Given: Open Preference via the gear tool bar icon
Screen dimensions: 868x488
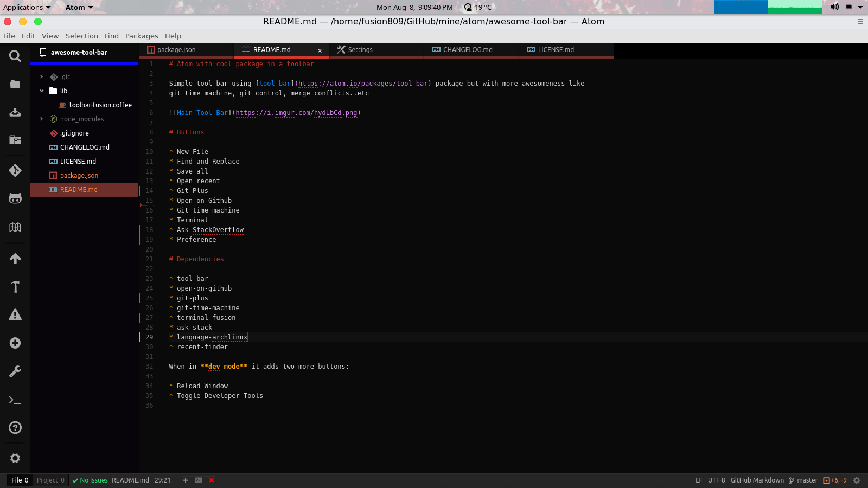Looking at the screenshot, I should [15, 458].
